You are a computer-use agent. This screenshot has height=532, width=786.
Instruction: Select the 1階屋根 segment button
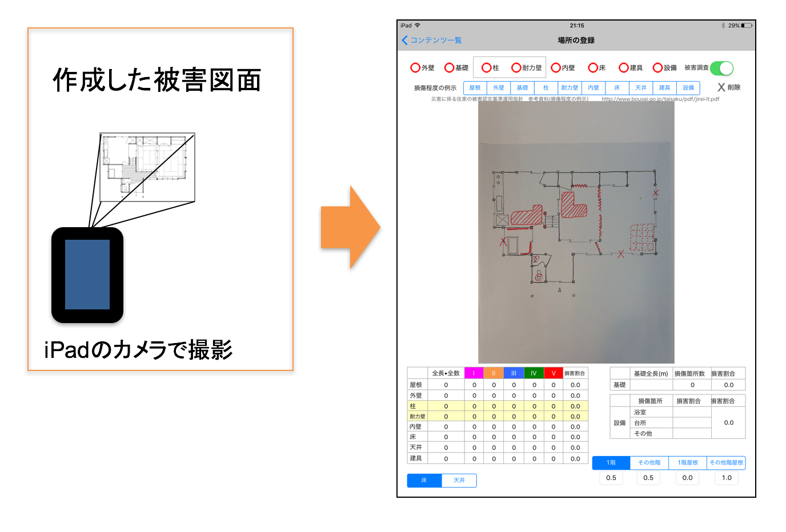point(687,462)
